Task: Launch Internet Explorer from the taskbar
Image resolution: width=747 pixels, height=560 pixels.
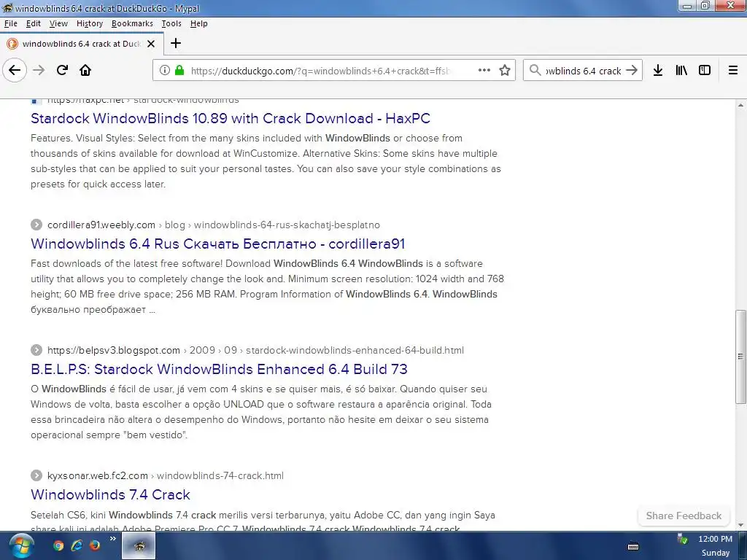Action: [76, 545]
